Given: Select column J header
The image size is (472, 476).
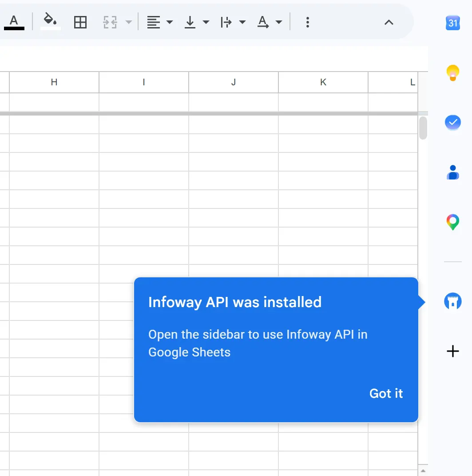Looking at the screenshot, I should (234, 82).
